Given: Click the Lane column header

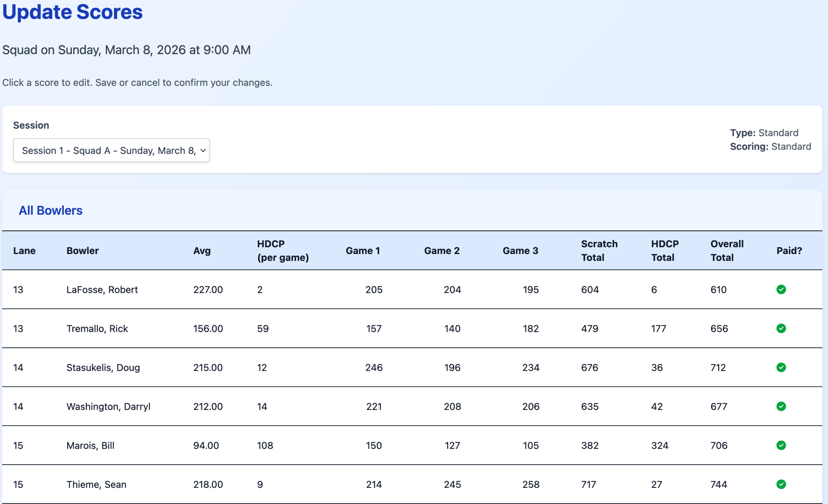Looking at the screenshot, I should [24, 250].
